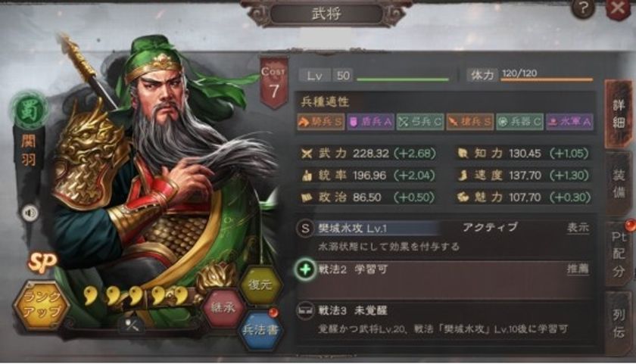Click the 蜀 faction emblem
This screenshot has height=364, width=636.
pos(30,110)
